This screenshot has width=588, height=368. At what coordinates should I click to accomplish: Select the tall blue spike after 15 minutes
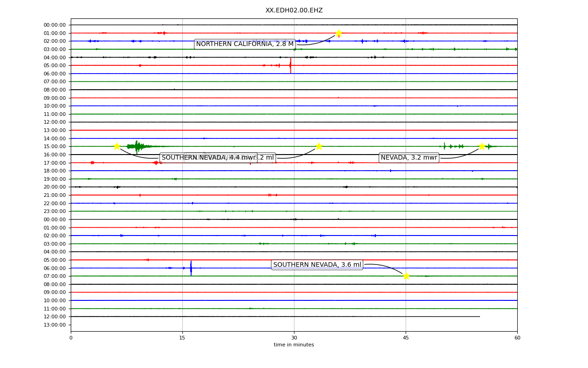pyautogui.click(x=191, y=268)
